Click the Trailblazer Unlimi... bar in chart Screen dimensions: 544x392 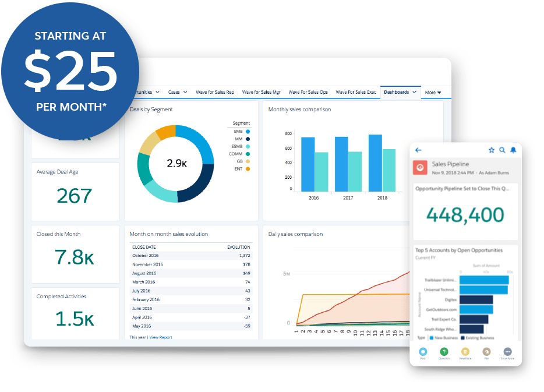[x=484, y=280]
